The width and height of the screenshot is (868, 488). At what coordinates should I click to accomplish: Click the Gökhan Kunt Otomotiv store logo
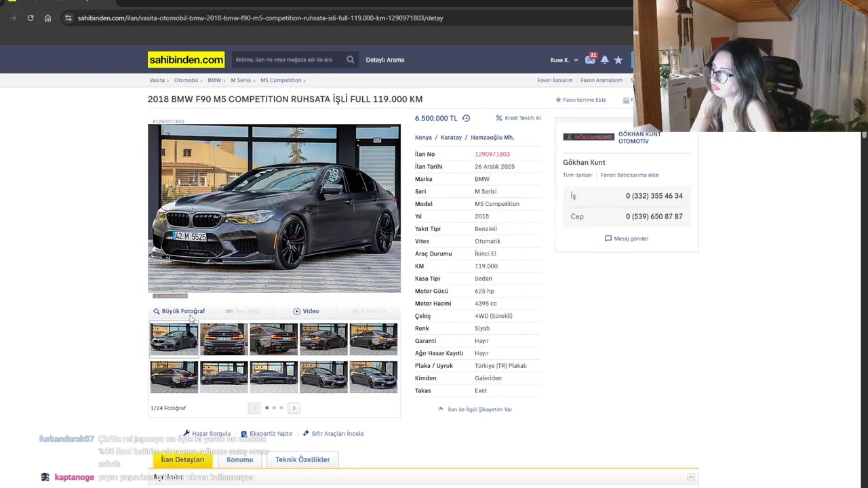589,137
